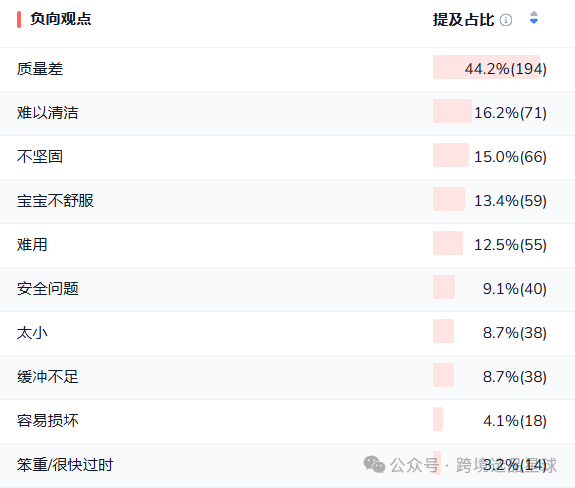Select the 难以清洁 row label

[48, 113]
